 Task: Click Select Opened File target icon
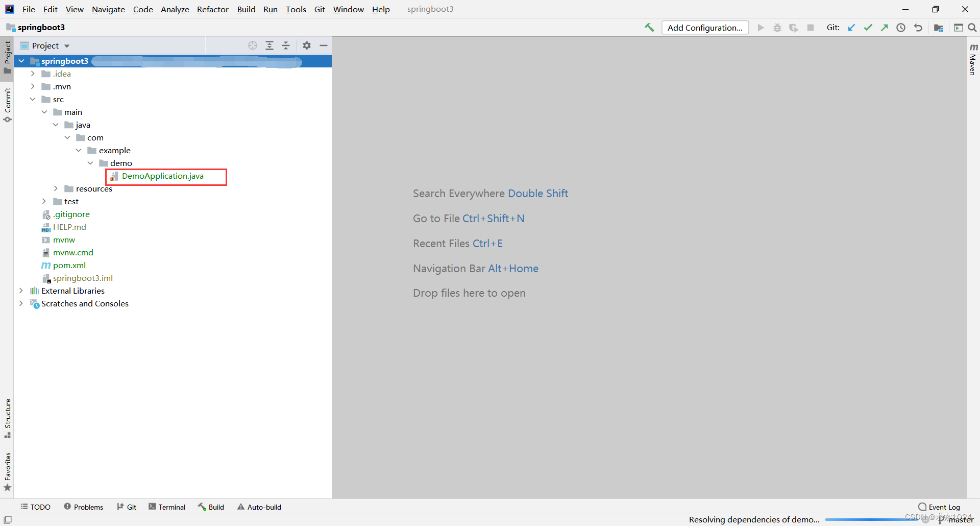(253, 45)
